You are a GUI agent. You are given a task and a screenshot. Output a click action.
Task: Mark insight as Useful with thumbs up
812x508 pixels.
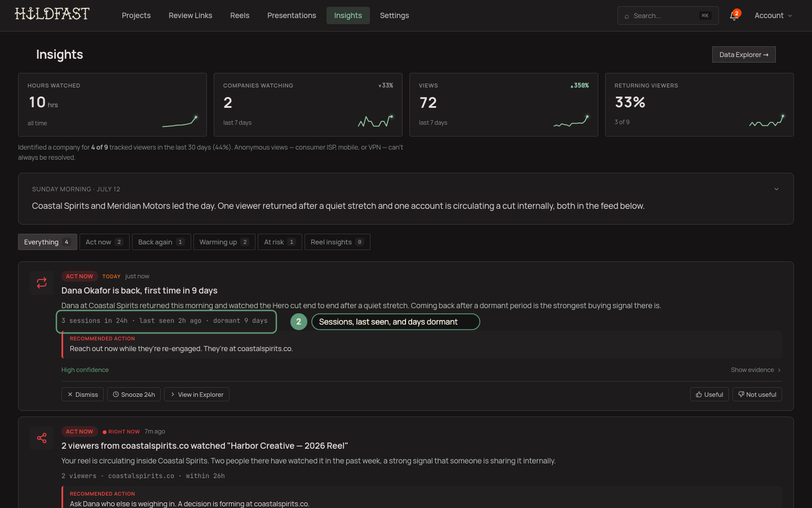pos(709,395)
